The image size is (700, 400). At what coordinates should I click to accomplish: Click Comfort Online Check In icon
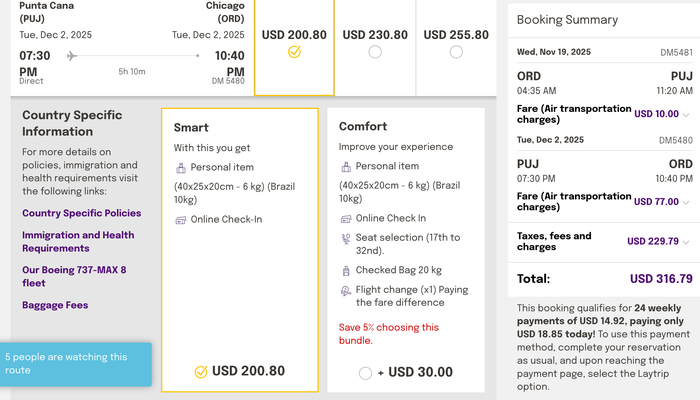coord(346,219)
